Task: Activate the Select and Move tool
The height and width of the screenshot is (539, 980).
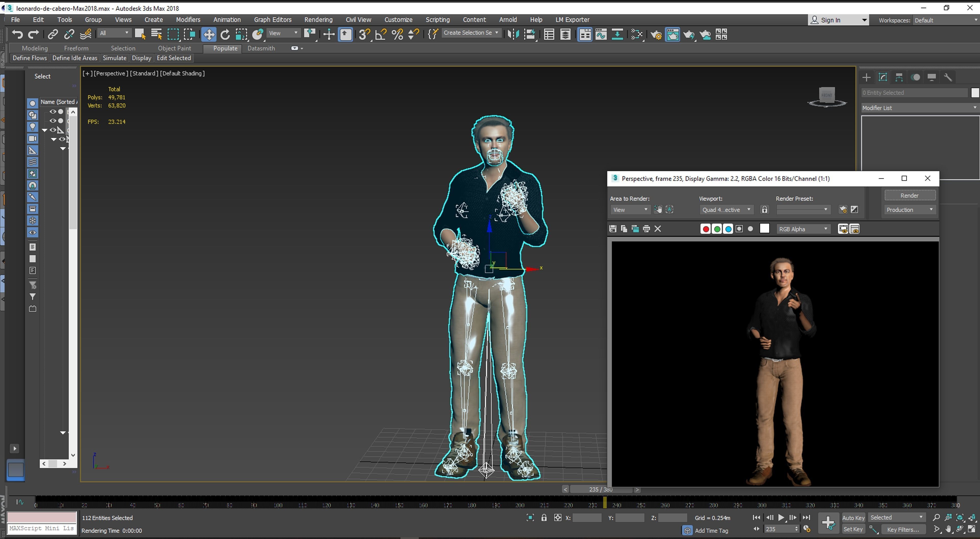Action: pyautogui.click(x=209, y=34)
